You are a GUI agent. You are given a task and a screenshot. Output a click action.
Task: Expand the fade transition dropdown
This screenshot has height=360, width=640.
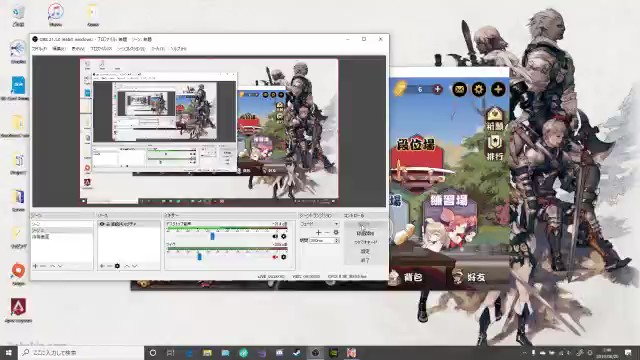click(320, 224)
